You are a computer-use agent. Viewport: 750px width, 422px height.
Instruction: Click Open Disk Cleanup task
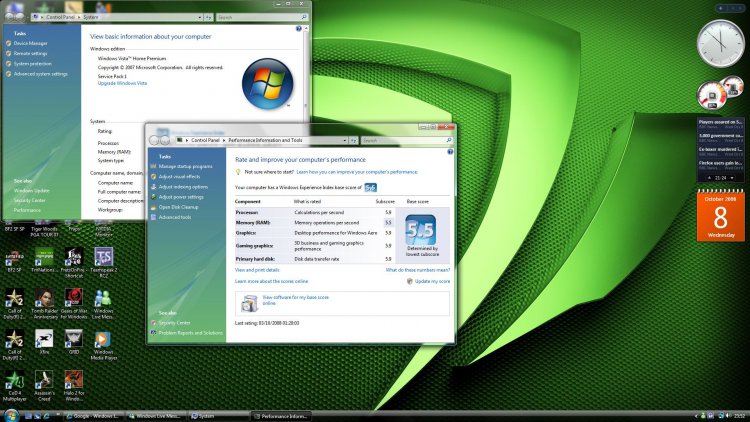(x=178, y=207)
